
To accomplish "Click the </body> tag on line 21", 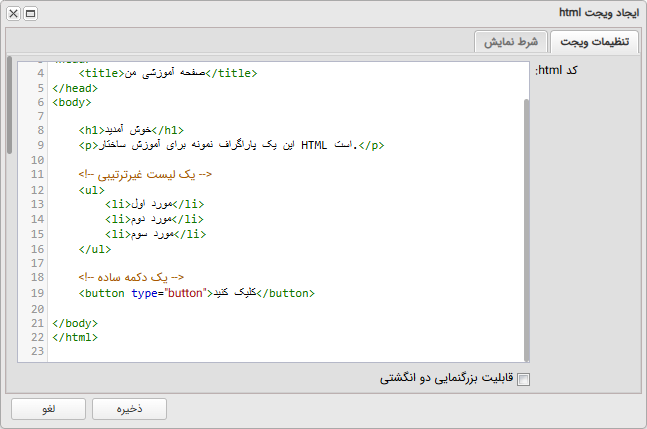I will pyautogui.click(x=75, y=323).
